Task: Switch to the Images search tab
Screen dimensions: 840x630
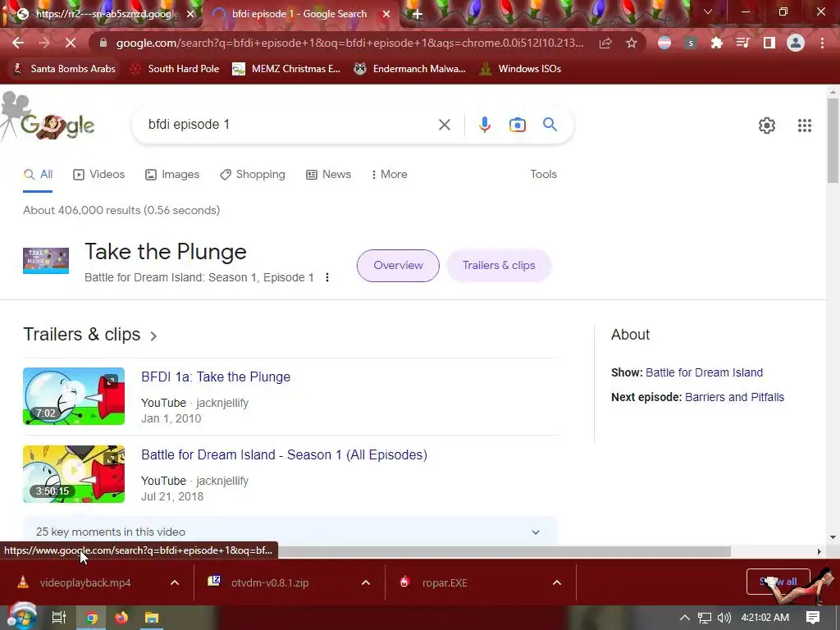Action: click(172, 174)
